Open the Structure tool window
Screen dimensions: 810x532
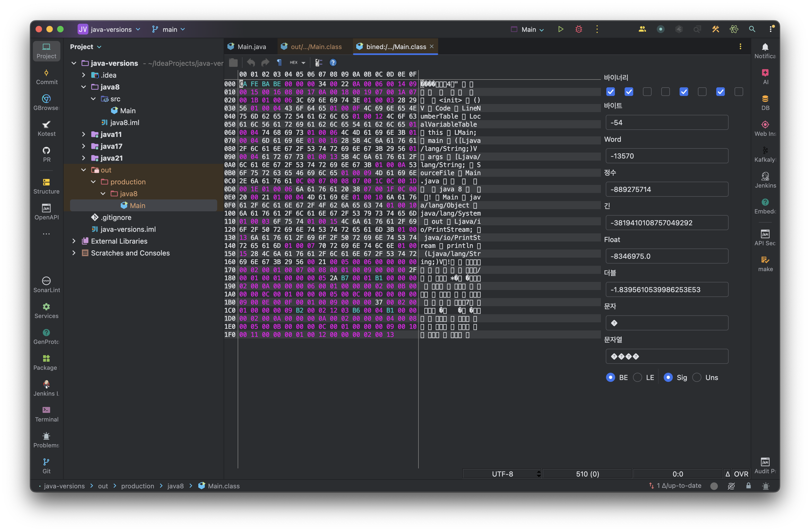coord(47,186)
